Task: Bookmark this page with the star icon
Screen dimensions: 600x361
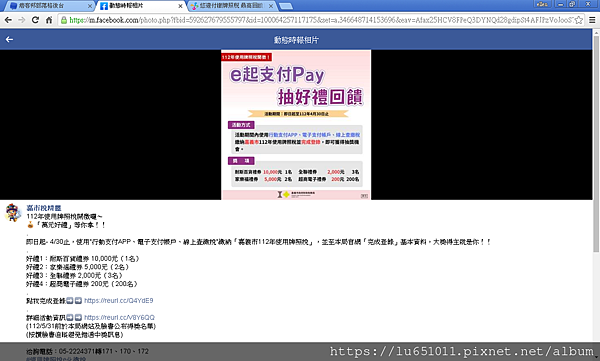Action: (579, 20)
